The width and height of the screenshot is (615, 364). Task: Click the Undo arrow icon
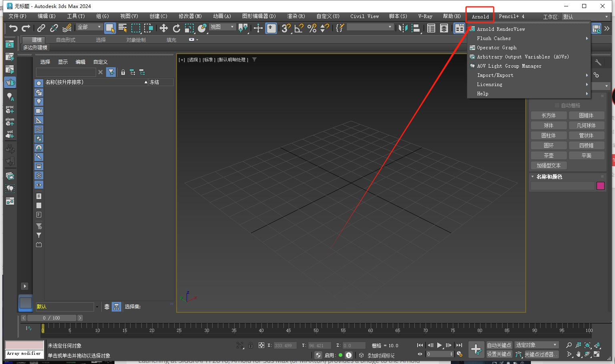(13, 28)
